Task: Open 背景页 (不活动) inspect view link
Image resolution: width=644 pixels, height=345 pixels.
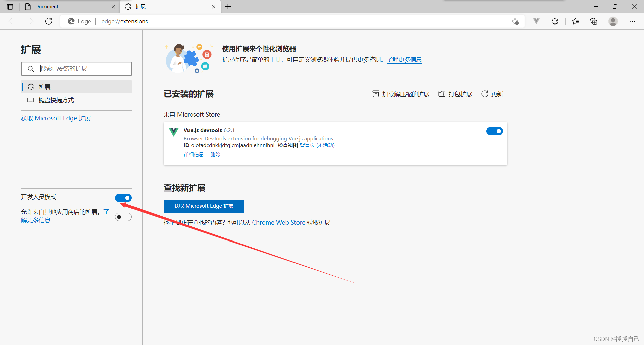Action: [x=317, y=145]
